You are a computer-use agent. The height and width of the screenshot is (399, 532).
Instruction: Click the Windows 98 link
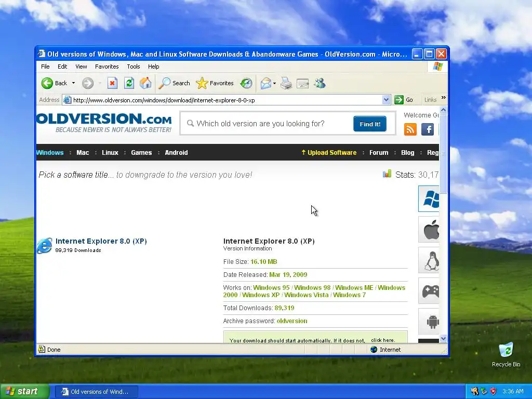pyautogui.click(x=312, y=288)
